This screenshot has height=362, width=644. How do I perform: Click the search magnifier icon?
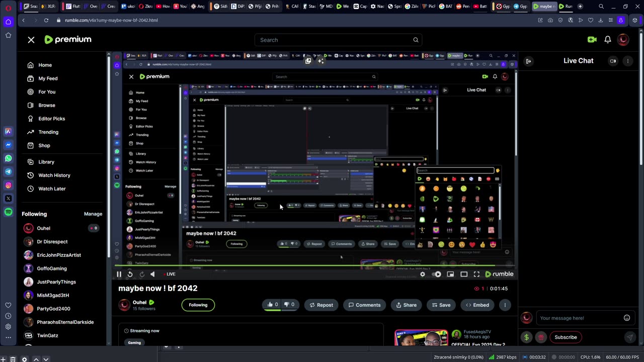pos(416,40)
